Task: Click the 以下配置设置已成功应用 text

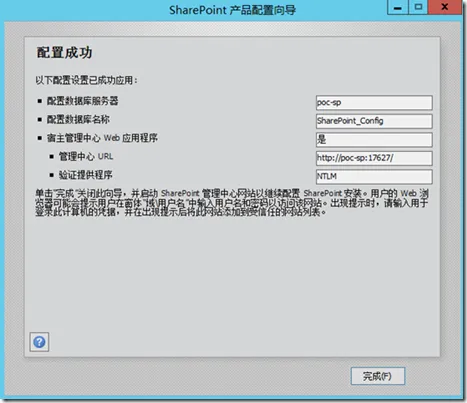Action: (86, 80)
